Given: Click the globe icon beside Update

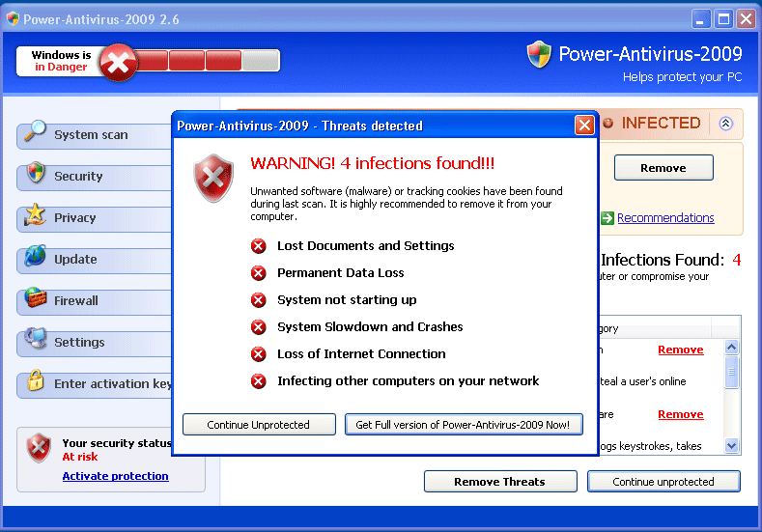Looking at the screenshot, I should [36, 257].
